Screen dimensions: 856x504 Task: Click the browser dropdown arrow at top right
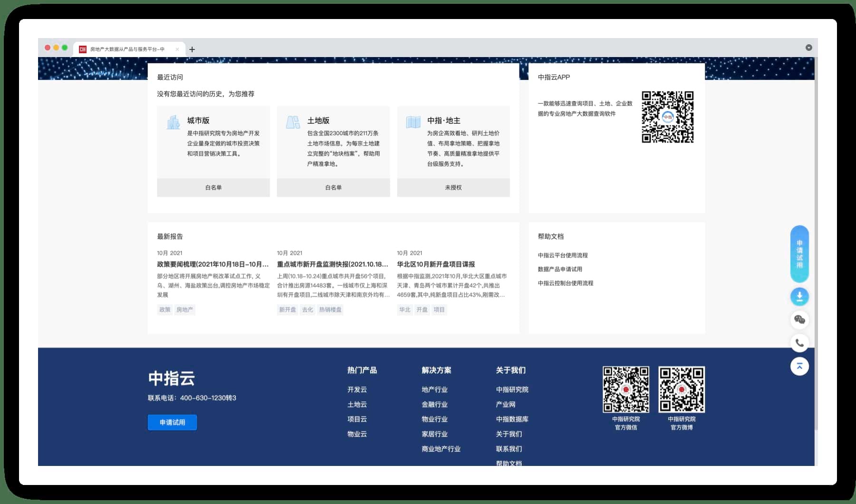point(808,48)
